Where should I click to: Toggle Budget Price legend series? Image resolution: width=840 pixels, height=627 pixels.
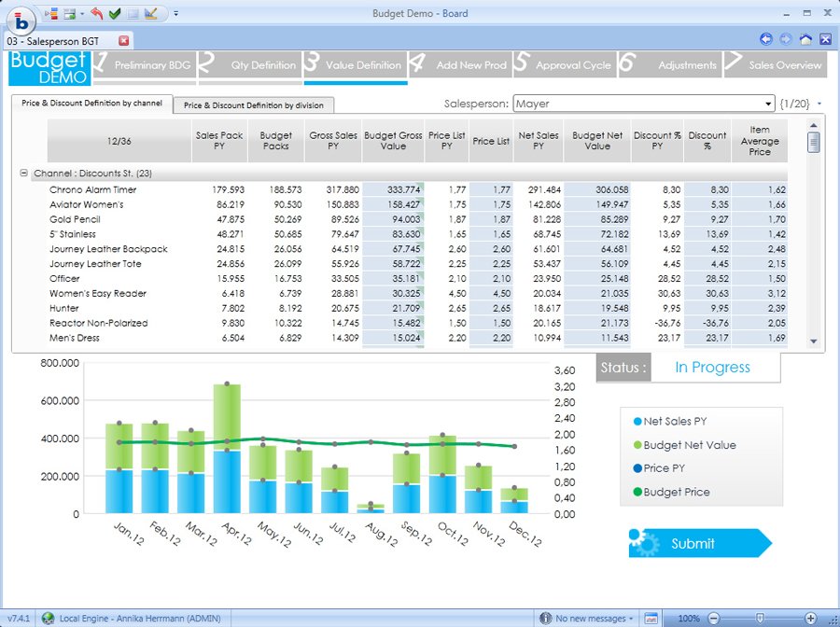pyautogui.click(x=676, y=492)
